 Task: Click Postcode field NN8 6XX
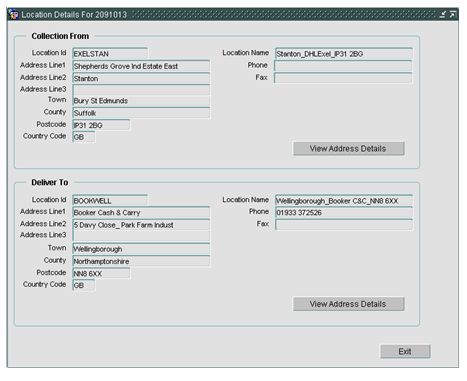click(101, 273)
